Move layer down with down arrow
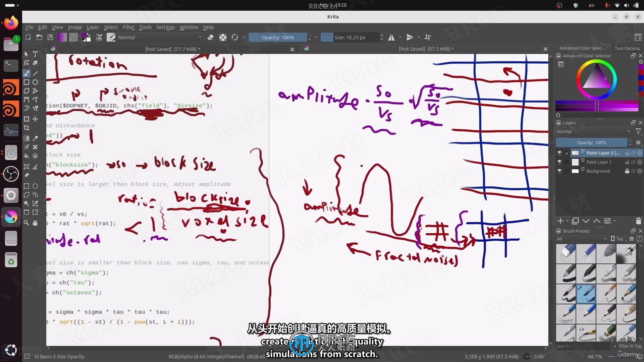The width and height of the screenshot is (644, 362). coord(586,221)
